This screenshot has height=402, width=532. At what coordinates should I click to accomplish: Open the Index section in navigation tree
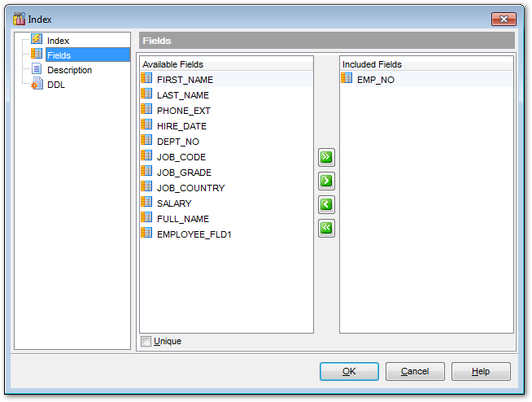click(58, 41)
